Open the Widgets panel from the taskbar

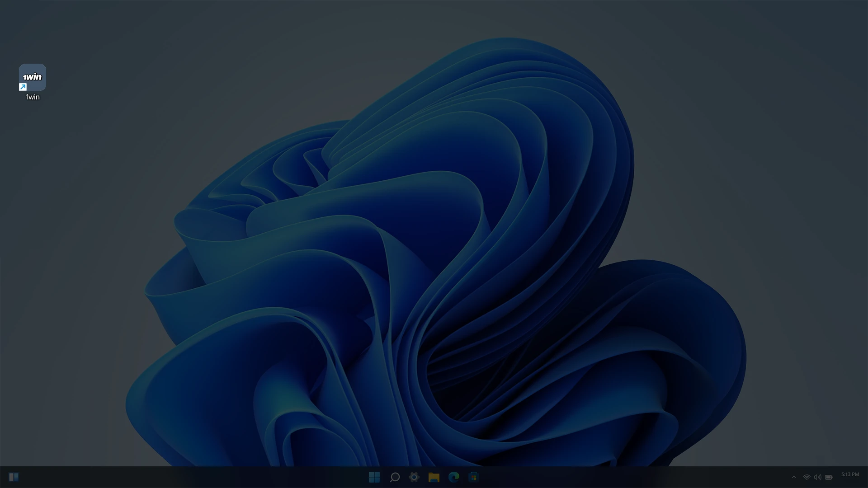tap(14, 477)
